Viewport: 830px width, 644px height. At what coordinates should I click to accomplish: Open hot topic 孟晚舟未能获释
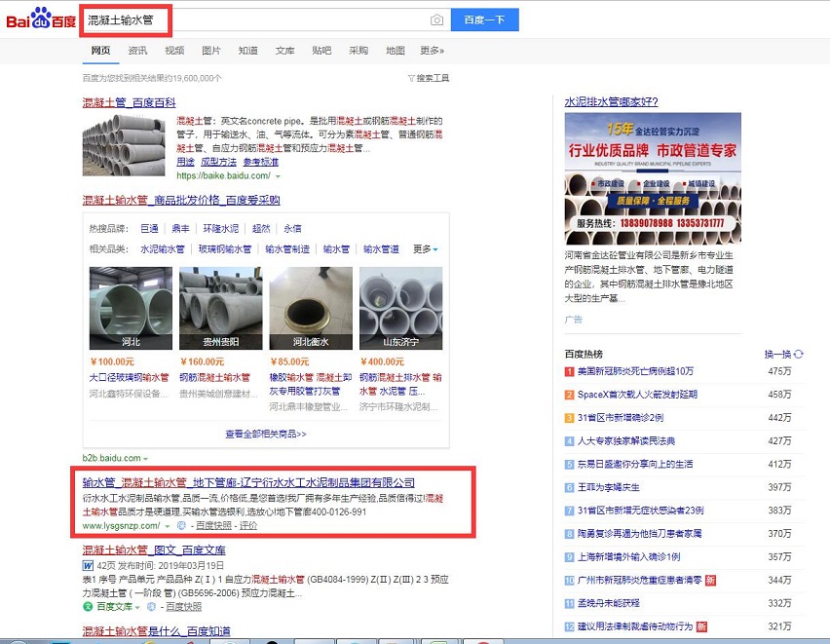pyautogui.click(x=608, y=603)
